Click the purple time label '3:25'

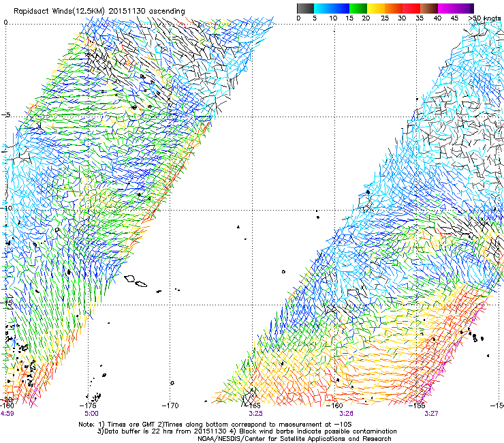[255, 414]
